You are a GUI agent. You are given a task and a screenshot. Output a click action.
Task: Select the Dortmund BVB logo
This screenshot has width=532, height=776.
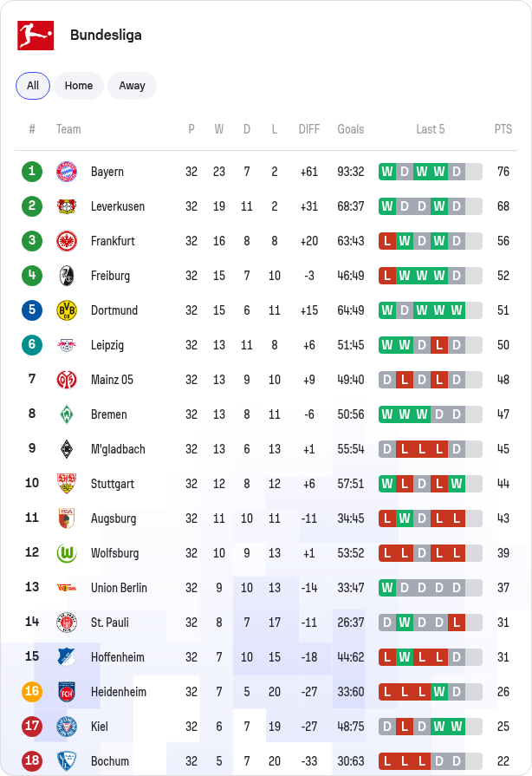[x=67, y=310]
